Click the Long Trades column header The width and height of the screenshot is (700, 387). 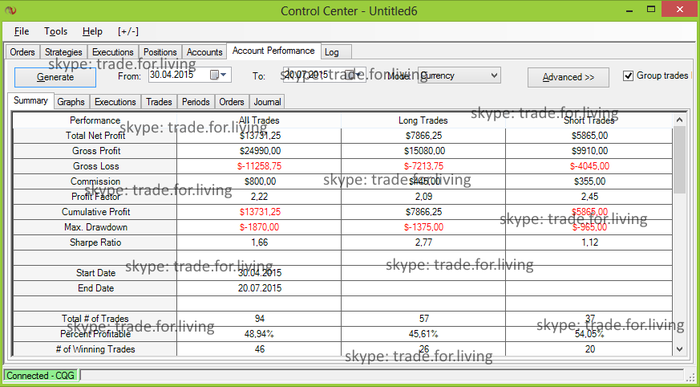(423, 120)
